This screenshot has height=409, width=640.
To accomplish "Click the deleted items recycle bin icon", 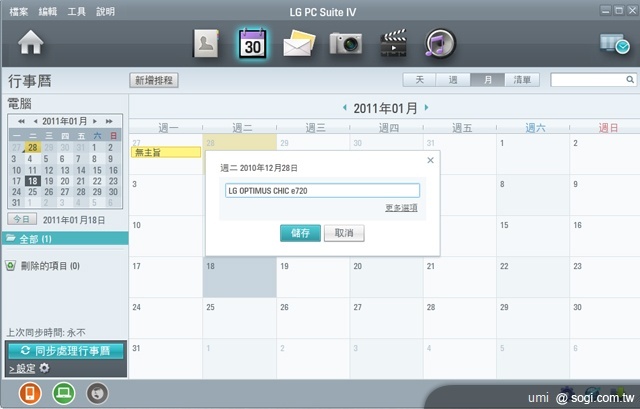I will [10, 266].
